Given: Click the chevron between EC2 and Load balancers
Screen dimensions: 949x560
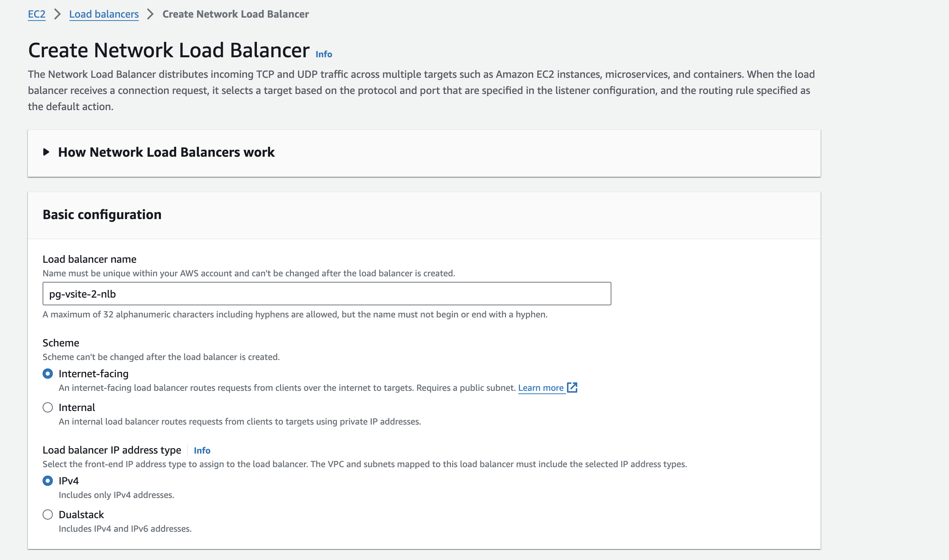Looking at the screenshot, I should point(57,14).
